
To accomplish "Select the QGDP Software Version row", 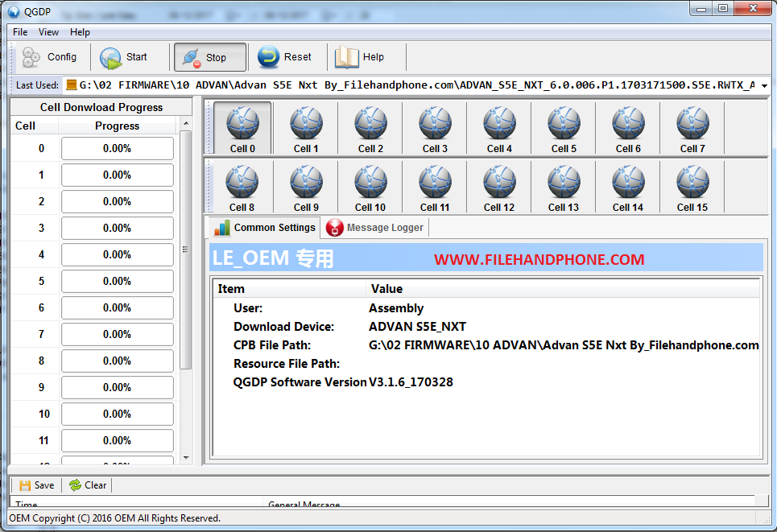I will pyautogui.click(x=486, y=382).
